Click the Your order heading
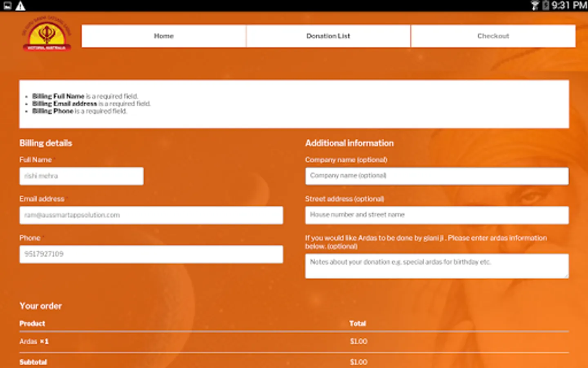 pyautogui.click(x=41, y=306)
